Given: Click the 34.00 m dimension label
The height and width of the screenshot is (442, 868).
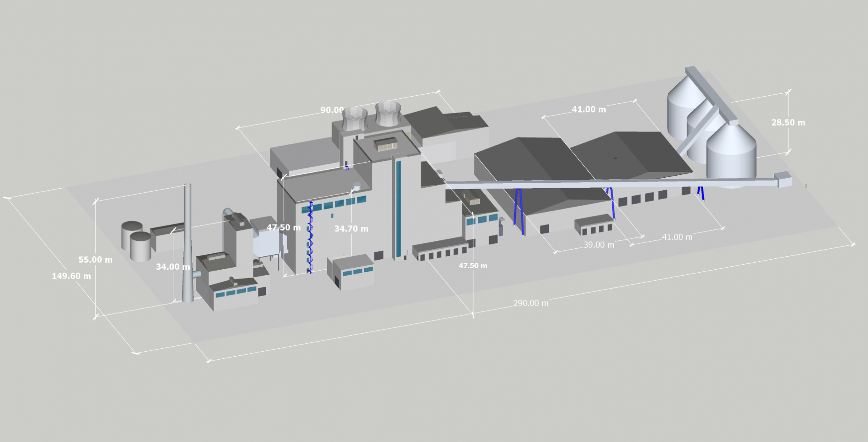Looking at the screenshot, I should pyautogui.click(x=173, y=267).
